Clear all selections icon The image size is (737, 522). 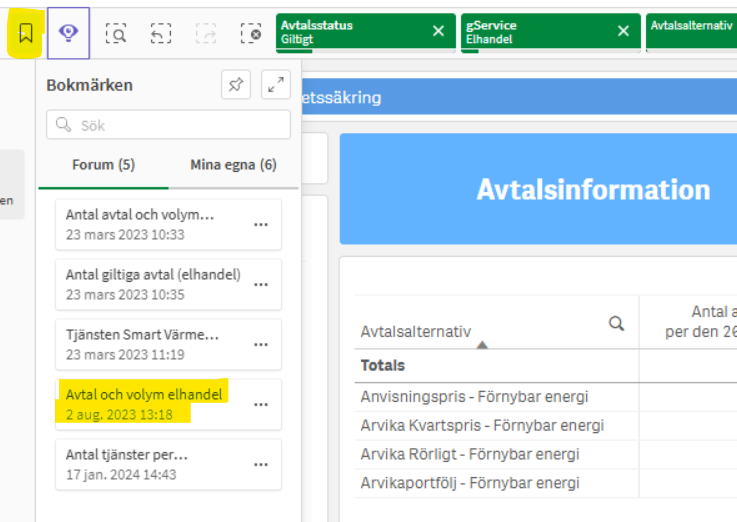[251, 33]
